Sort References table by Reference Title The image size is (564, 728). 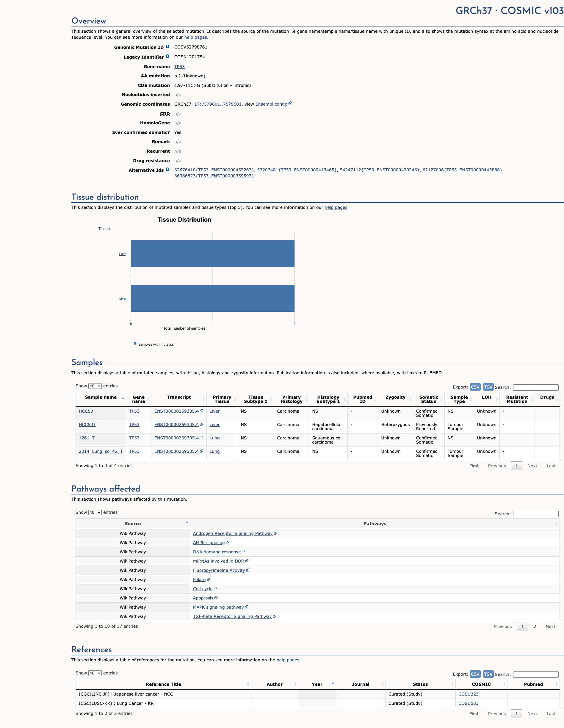pos(163,684)
